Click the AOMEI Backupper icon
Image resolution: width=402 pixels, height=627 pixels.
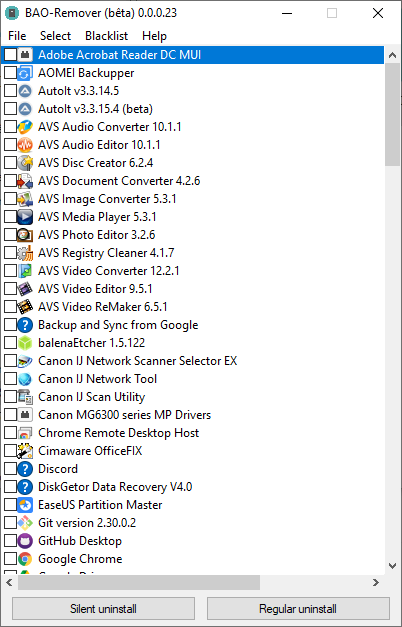[25, 73]
